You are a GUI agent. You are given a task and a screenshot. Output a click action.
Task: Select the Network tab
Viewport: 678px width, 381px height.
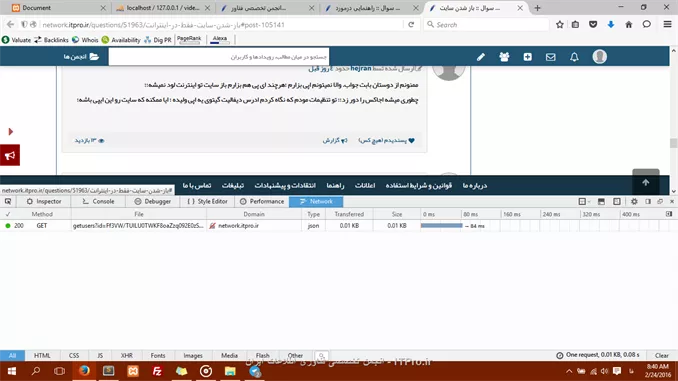coord(316,202)
